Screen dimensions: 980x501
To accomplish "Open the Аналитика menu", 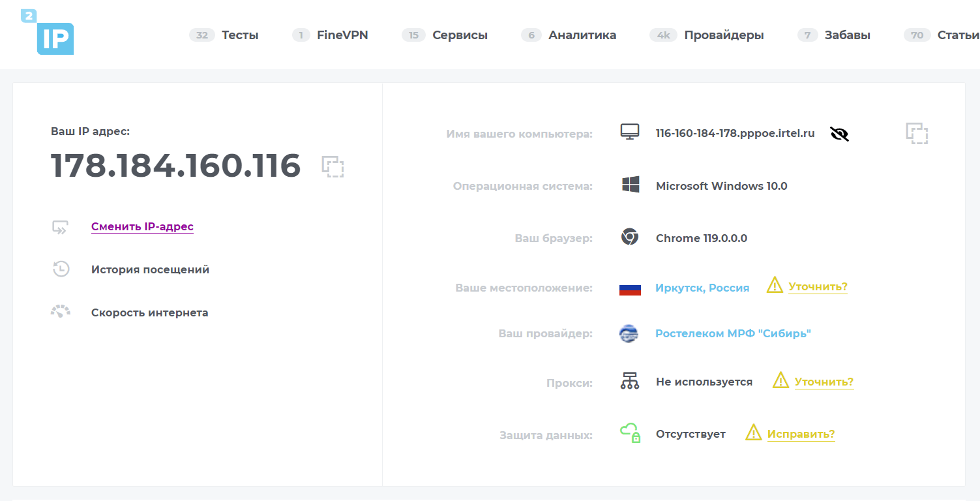I will pos(582,35).
